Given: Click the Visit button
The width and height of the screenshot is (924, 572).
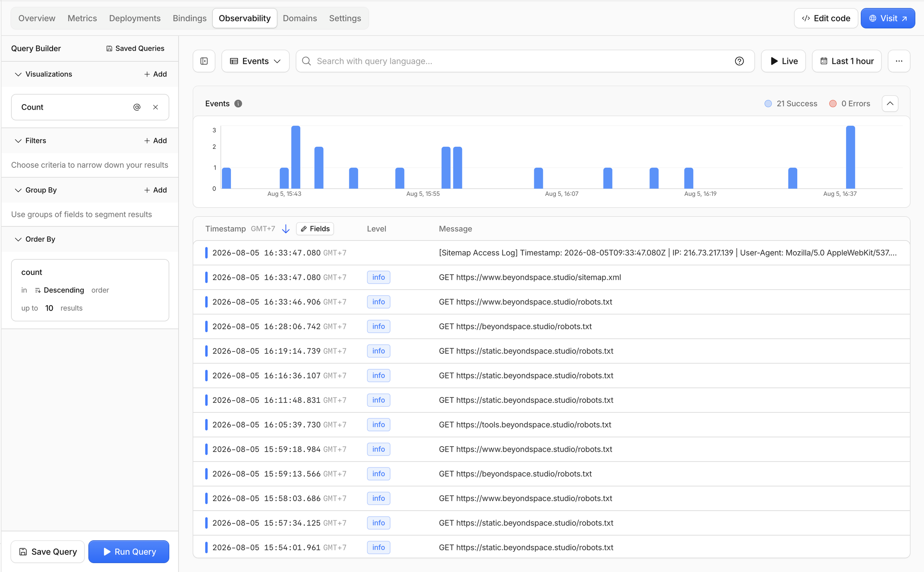Looking at the screenshot, I should coord(888,18).
